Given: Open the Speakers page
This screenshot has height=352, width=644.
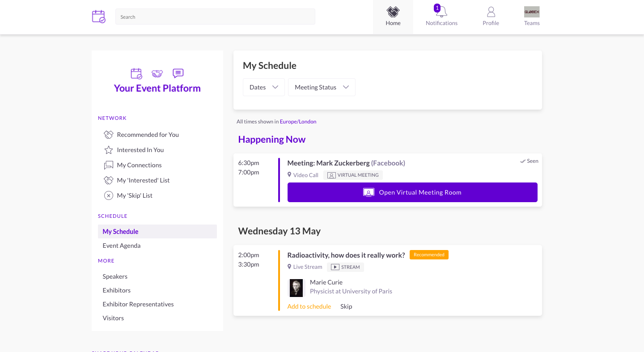Looking at the screenshot, I should [x=115, y=276].
